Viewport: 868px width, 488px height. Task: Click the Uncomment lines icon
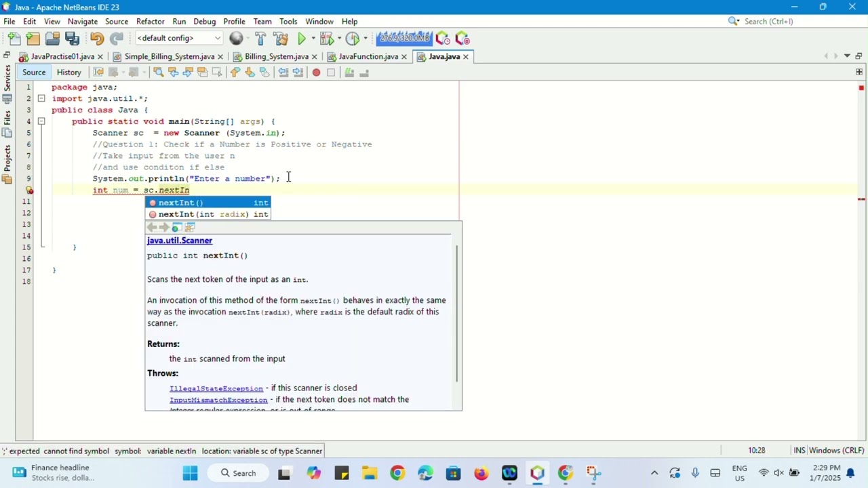click(x=364, y=73)
